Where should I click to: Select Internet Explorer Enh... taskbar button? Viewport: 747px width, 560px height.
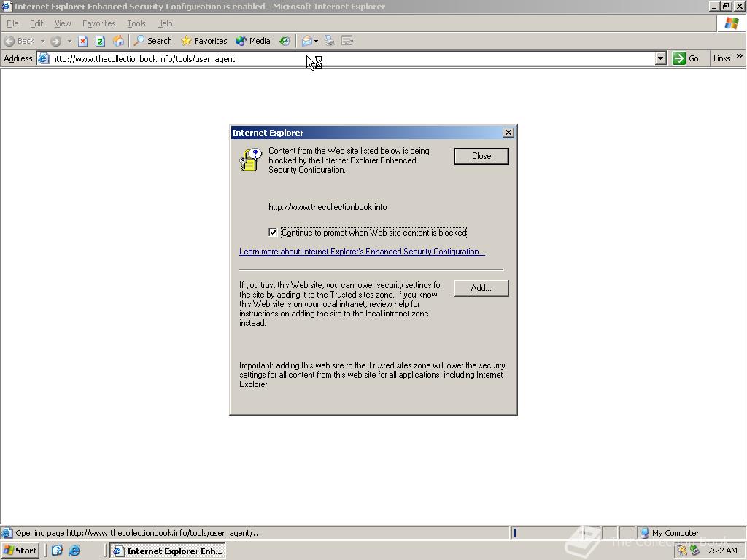coord(168,551)
